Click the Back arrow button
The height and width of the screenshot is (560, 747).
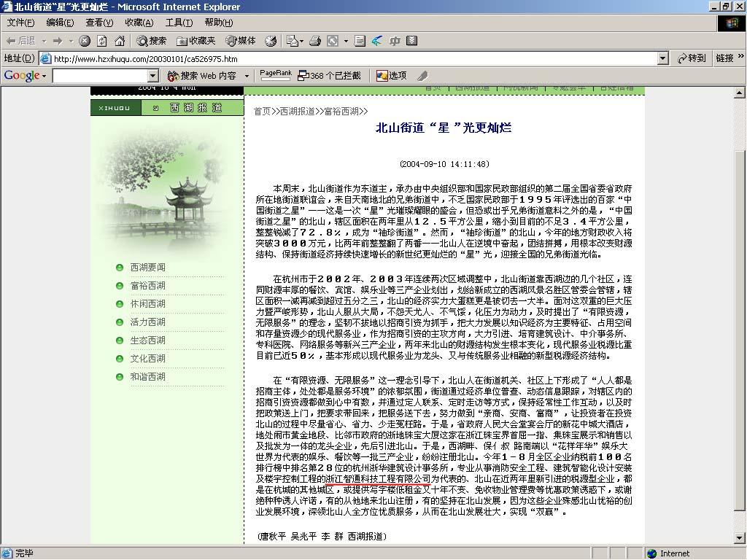point(20,41)
